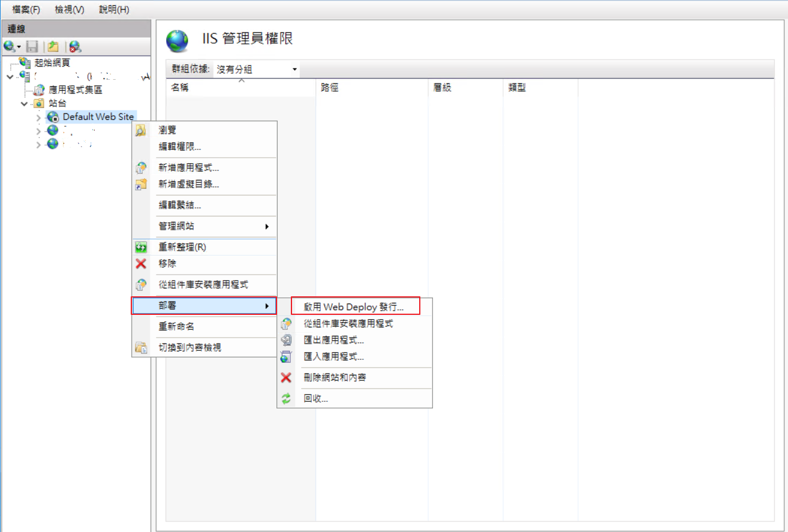The height and width of the screenshot is (532, 788).
Task: Open the 檔案(F) menu
Action: [26, 10]
